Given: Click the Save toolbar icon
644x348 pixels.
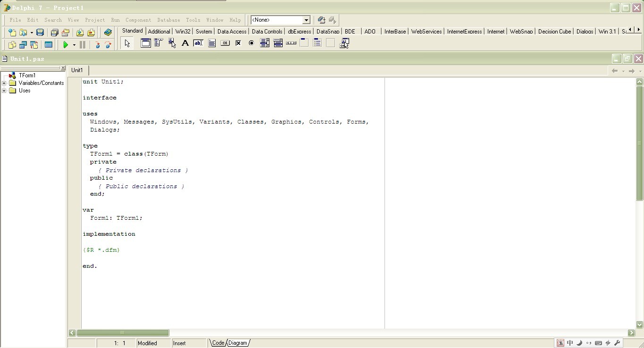Looking at the screenshot, I should coord(40,33).
